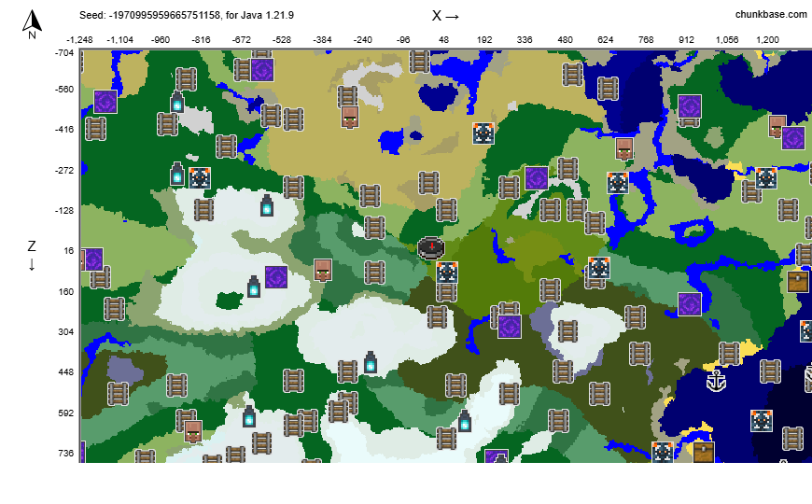Select the purple portal inside the white snowy area
This screenshot has width=812, height=504.
pos(275,277)
